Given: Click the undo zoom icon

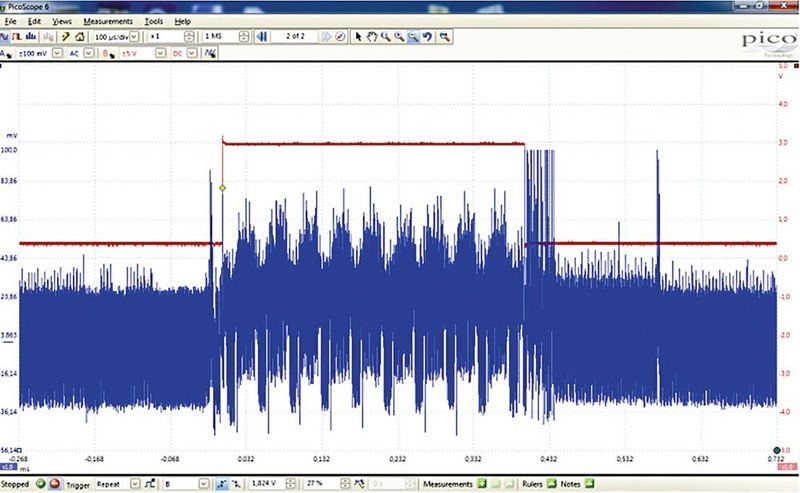Looking at the screenshot, I should pyautogui.click(x=427, y=36).
